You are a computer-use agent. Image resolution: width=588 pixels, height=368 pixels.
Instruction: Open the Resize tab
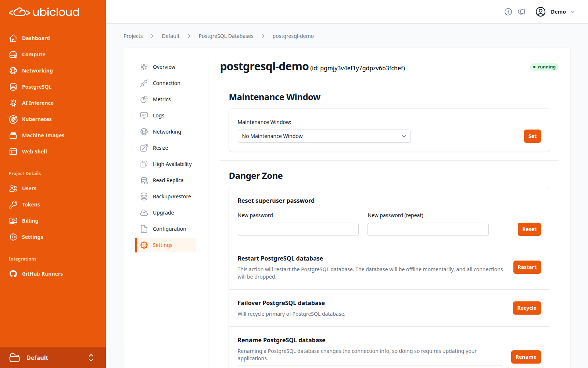pyautogui.click(x=166, y=148)
